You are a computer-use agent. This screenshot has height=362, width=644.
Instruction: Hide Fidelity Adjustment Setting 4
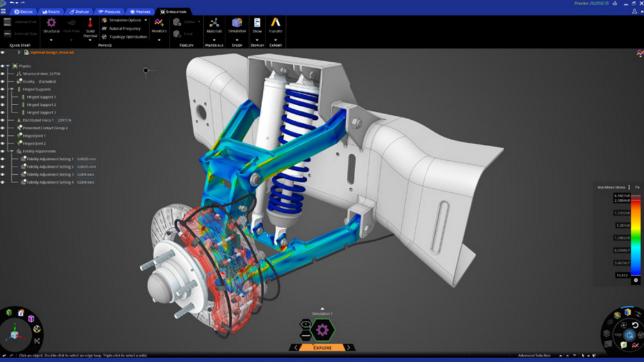tap(2, 181)
